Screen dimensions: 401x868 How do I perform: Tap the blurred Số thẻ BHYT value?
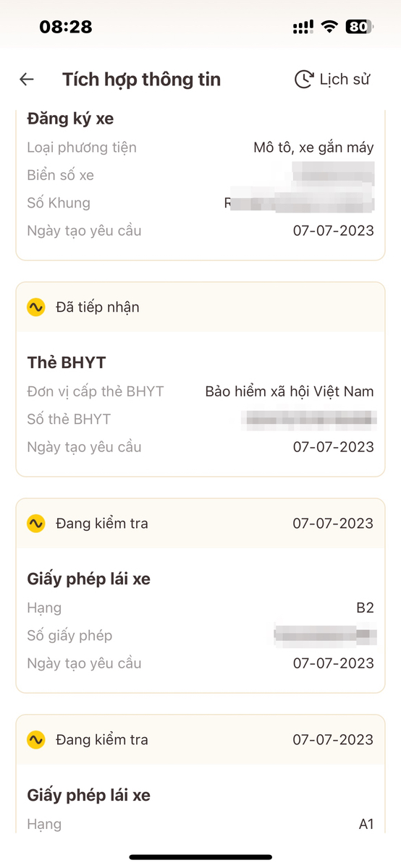click(x=309, y=419)
